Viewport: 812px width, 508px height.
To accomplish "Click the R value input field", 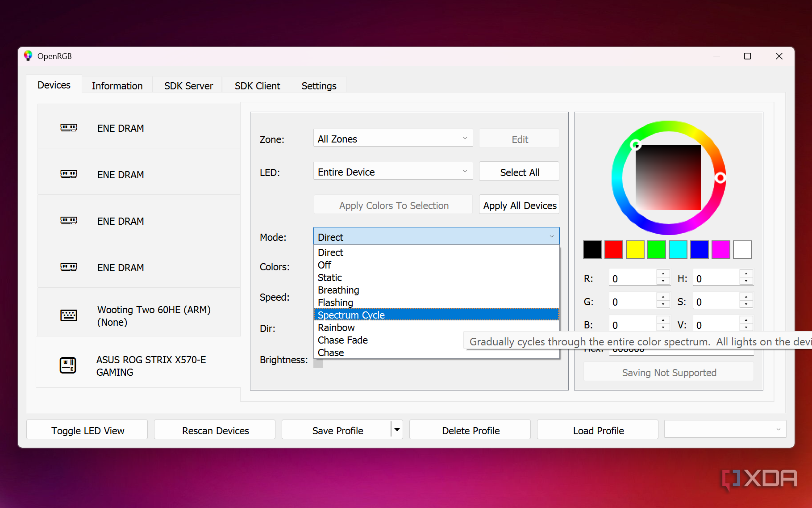I will (x=633, y=278).
